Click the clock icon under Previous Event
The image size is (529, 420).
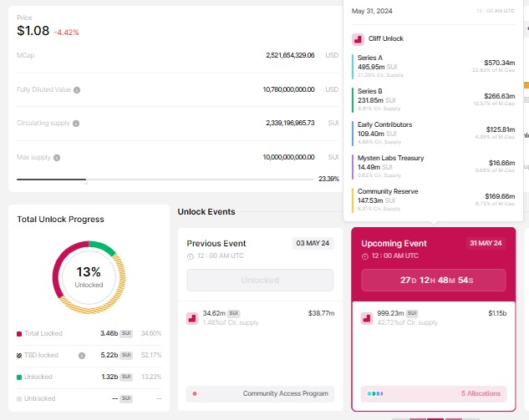point(191,256)
